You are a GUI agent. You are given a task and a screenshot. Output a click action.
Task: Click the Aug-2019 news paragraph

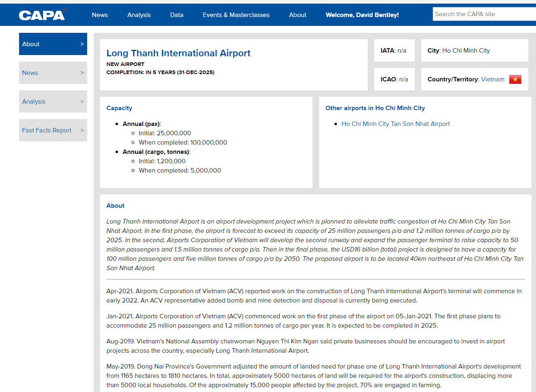coord(306,346)
